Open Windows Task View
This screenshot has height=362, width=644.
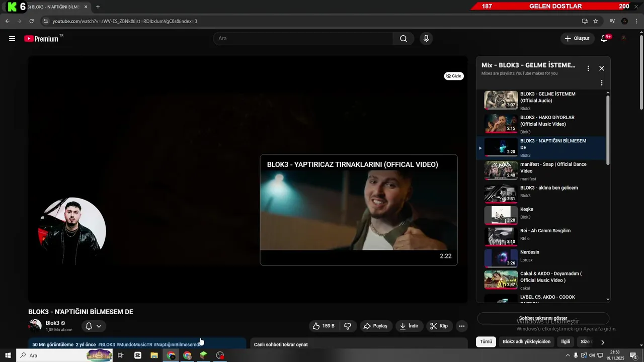pos(121,355)
